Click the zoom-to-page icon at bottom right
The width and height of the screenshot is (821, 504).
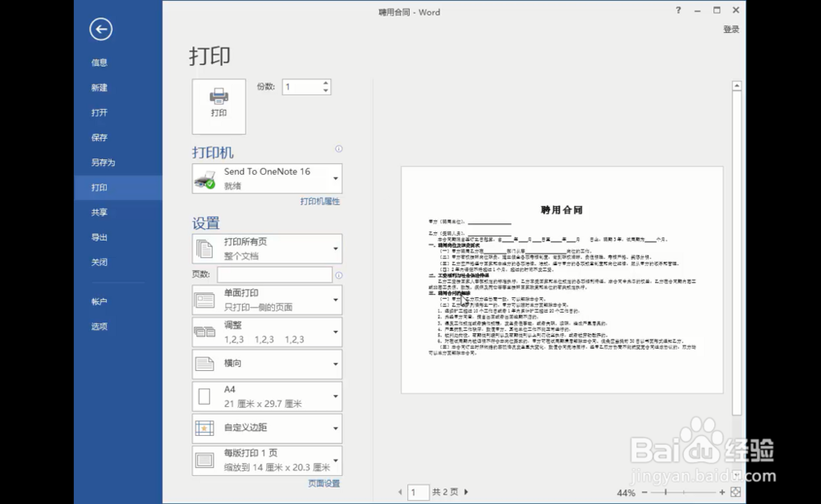pos(736,493)
